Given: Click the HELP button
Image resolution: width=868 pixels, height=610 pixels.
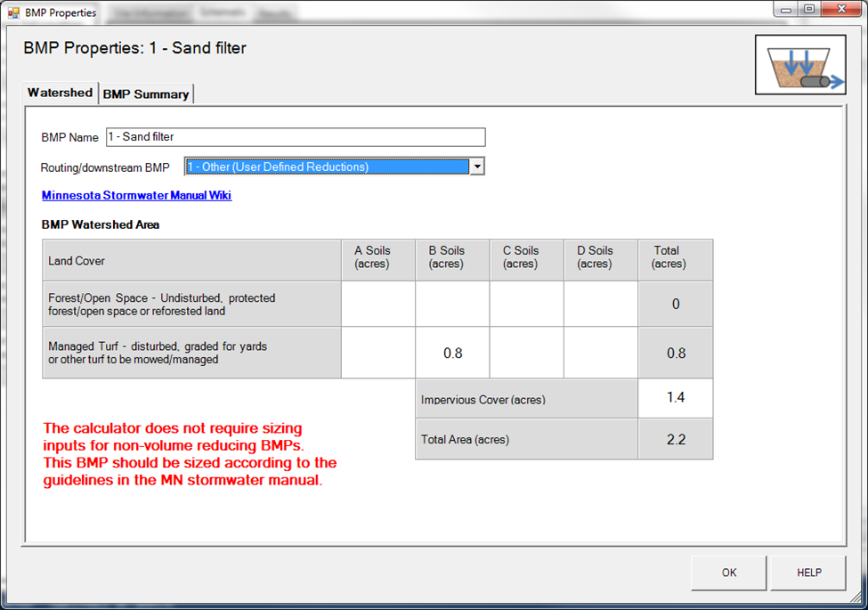Looking at the screenshot, I should pos(808,573).
